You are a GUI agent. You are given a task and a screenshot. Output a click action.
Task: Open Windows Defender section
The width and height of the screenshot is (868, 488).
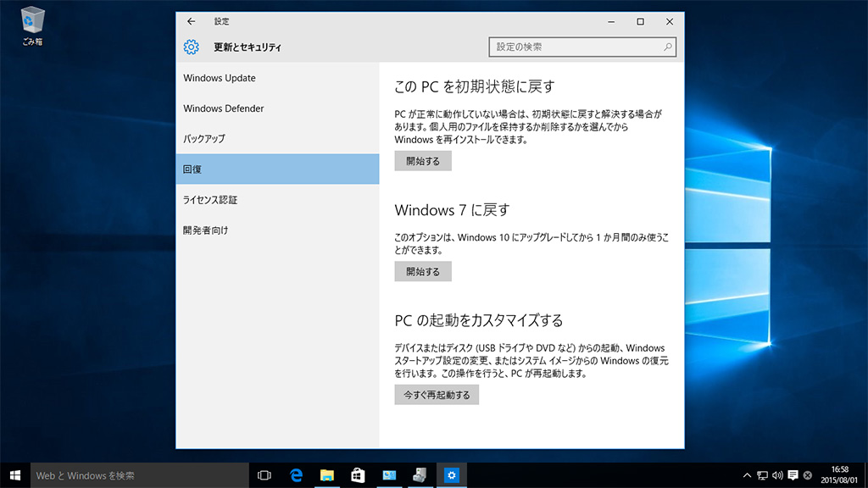[x=277, y=108]
